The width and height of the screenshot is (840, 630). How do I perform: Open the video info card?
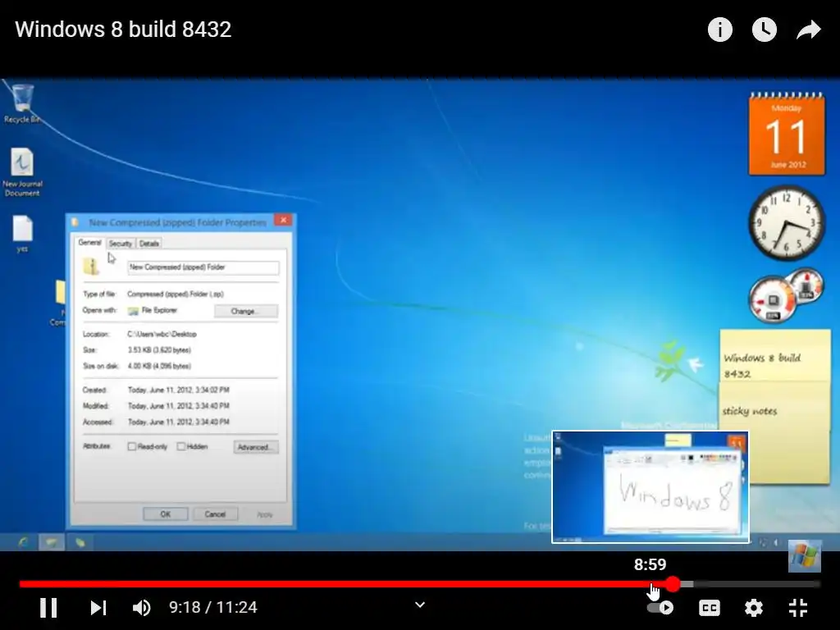click(720, 30)
